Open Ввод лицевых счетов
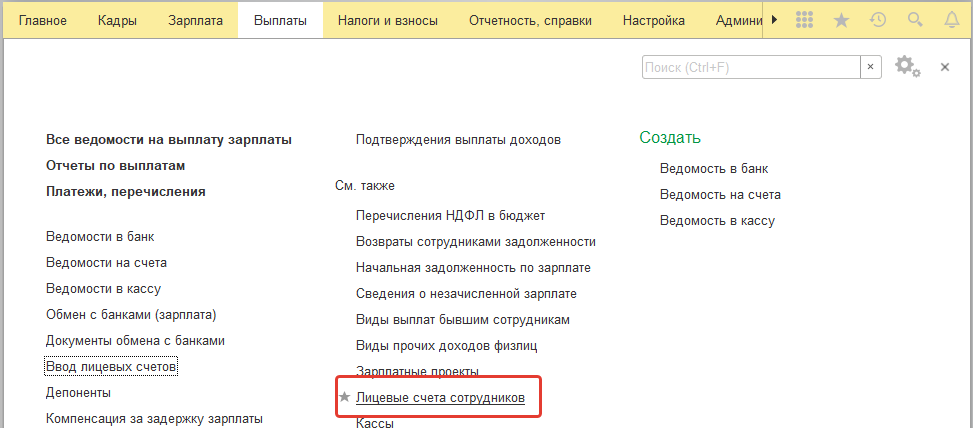Screen dimensions: 973x428 click(x=112, y=367)
